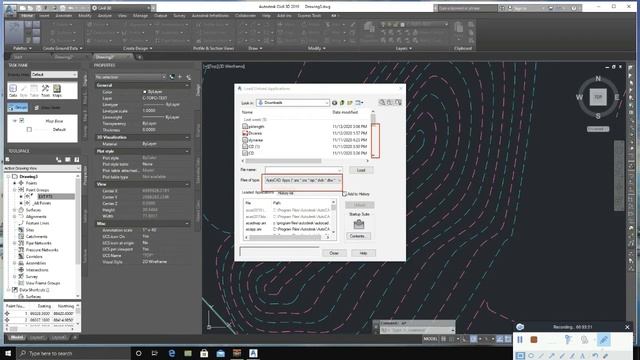This screenshot has height=360, width=640.
Task: Open Current View Default dropdown in Task Pane
Action: [x=54, y=74]
